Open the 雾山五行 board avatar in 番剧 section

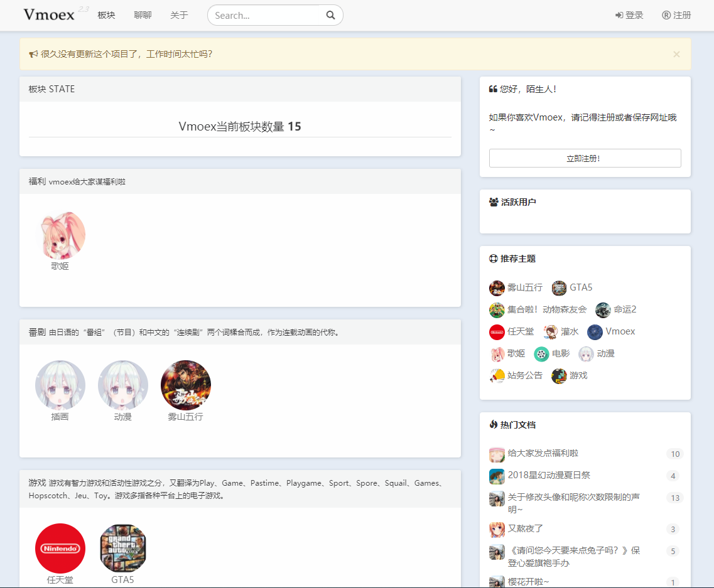tap(186, 385)
